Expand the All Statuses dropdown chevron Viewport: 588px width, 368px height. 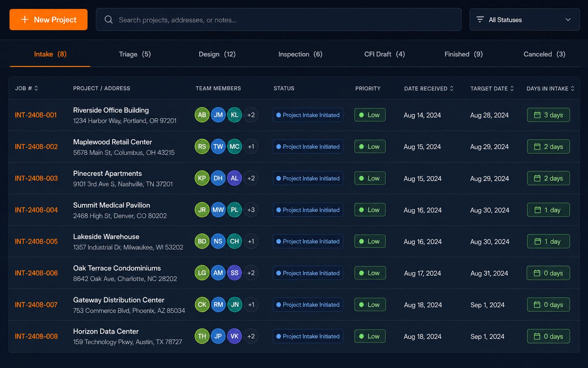(x=568, y=20)
